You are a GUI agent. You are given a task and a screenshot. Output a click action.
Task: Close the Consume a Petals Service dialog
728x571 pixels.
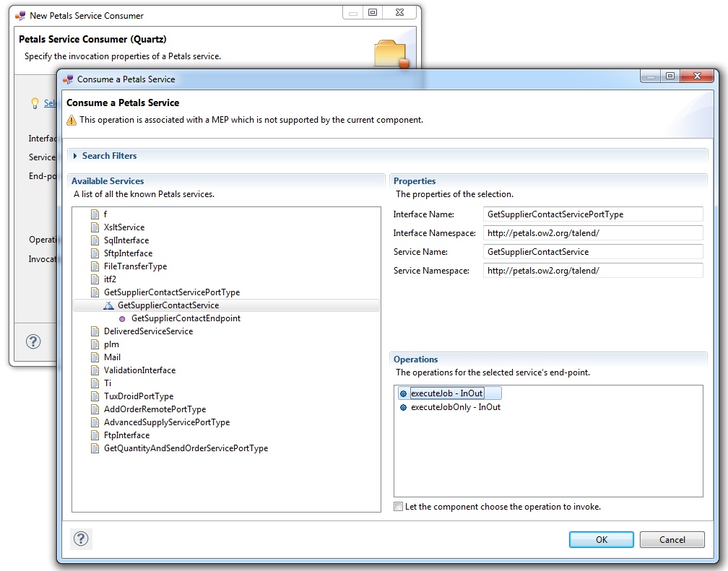click(696, 76)
